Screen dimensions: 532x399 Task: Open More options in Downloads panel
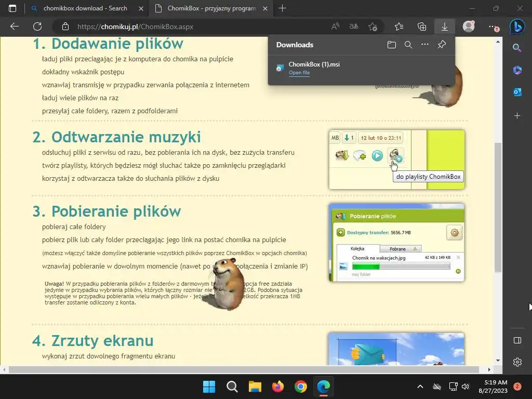coord(425,45)
